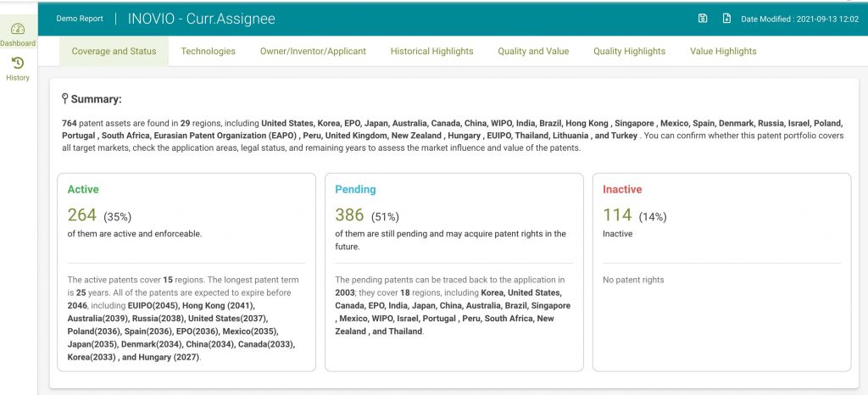The height and width of the screenshot is (395, 868).
Task: Click the (35%) active percentage
Action: coord(117,216)
